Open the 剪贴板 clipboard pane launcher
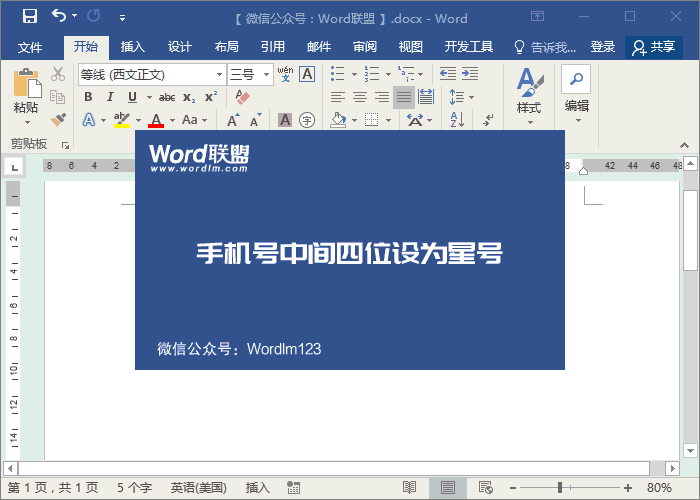700x500 pixels. 65,145
